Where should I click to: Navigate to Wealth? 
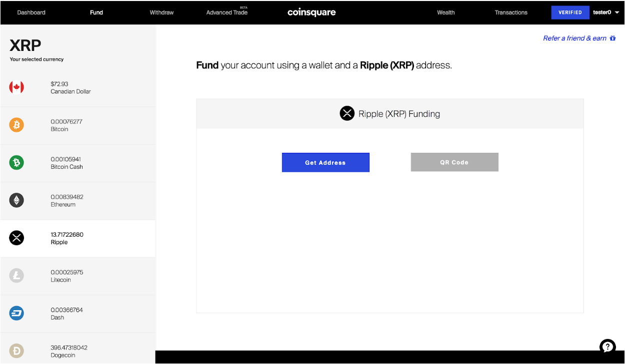[x=445, y=12]
